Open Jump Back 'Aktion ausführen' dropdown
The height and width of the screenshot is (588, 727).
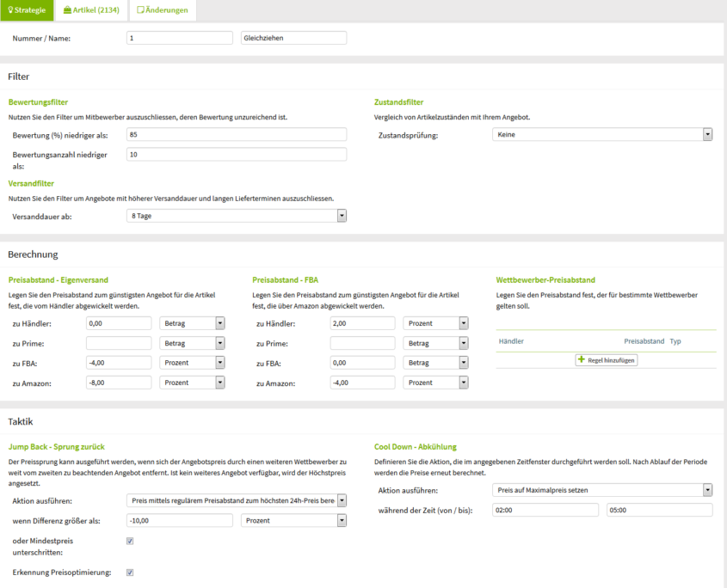[237, 500]
